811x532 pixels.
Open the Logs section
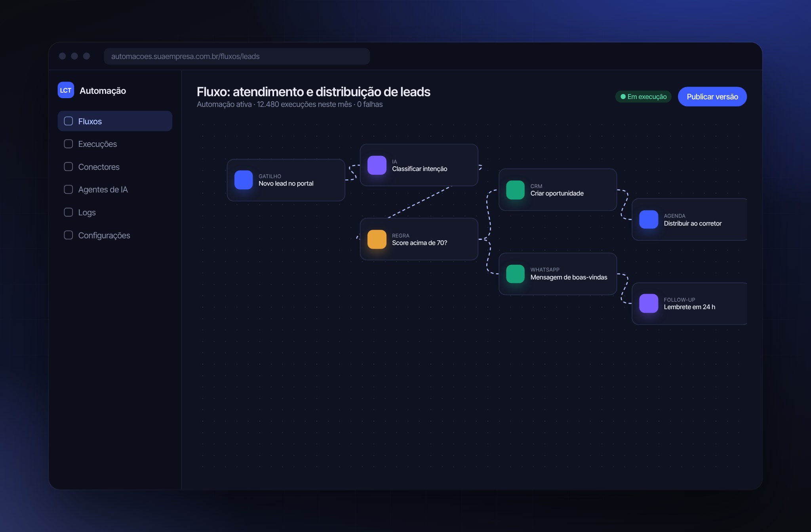point(115,212)
